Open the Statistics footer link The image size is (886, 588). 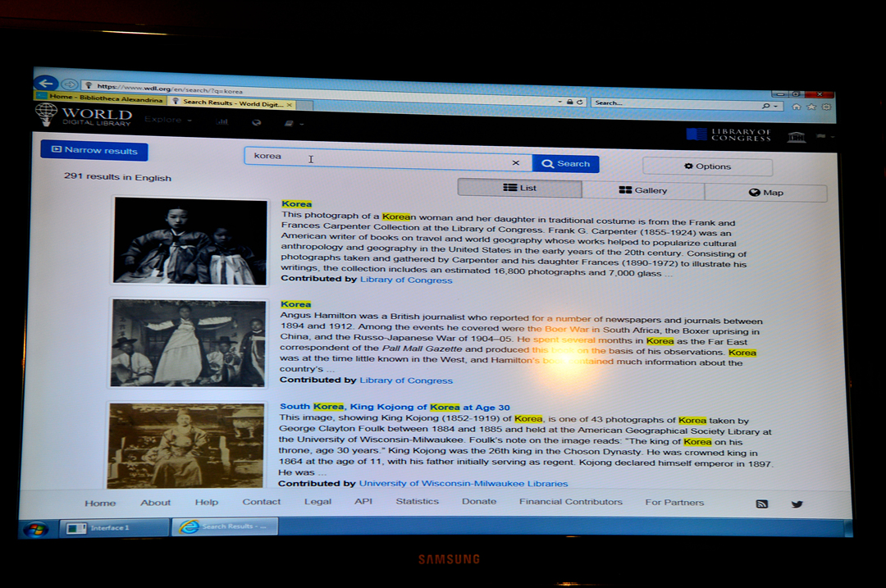point(417,501)
